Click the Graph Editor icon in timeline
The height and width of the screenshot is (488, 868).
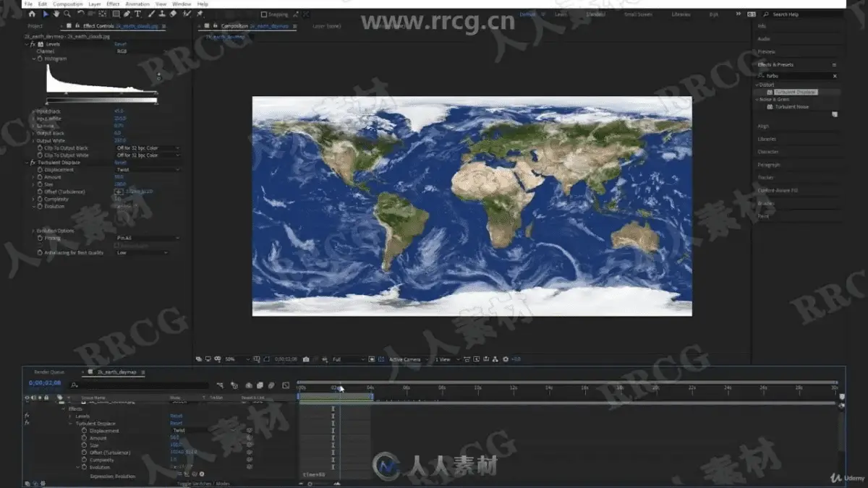click(x=286, y=385)
